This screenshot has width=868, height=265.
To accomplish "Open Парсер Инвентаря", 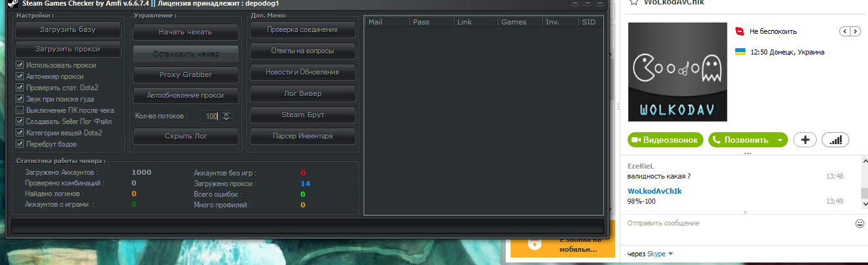I will coord(303,136).
